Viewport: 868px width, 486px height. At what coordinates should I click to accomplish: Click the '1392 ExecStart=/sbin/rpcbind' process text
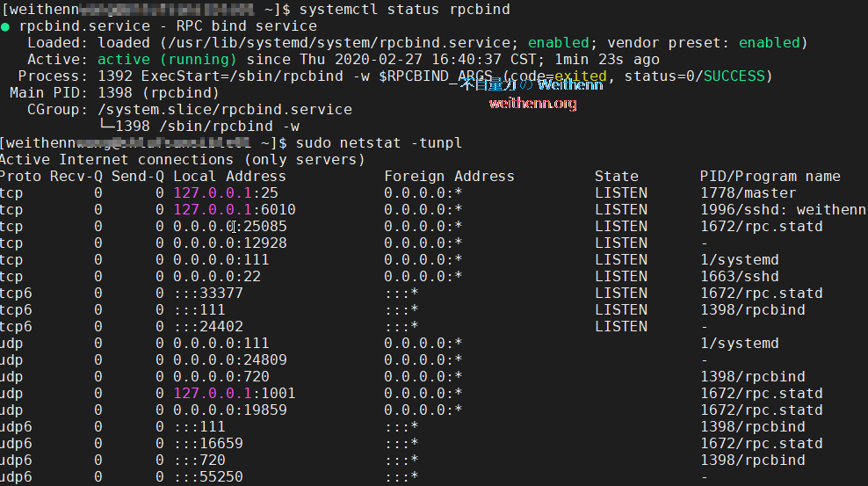click(x=221, y=76)
